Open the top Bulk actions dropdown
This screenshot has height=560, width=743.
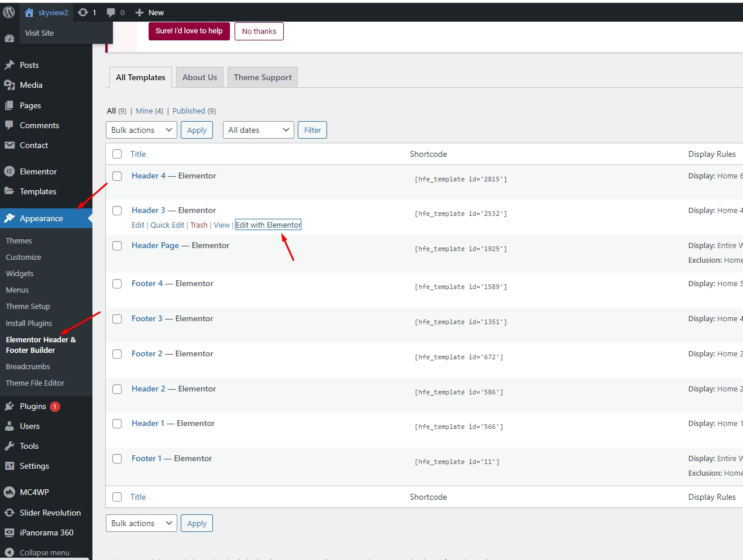coord(142,130)
